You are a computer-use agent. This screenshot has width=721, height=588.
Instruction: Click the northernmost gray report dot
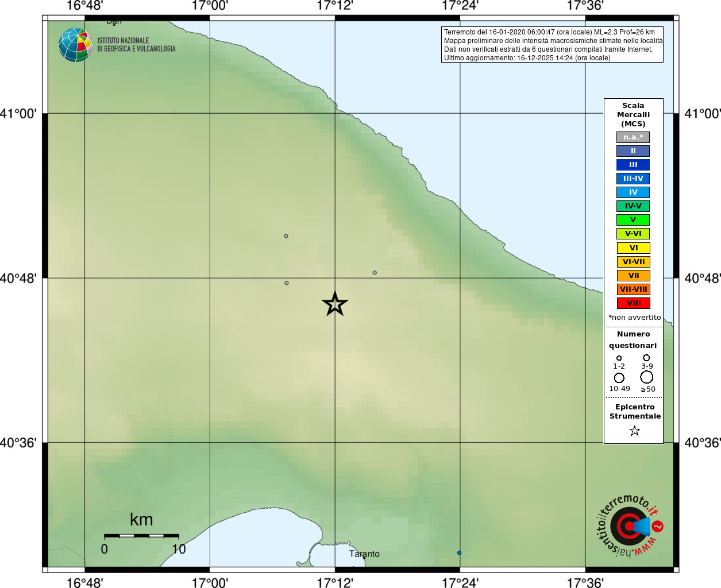click(x=286, y=236)
